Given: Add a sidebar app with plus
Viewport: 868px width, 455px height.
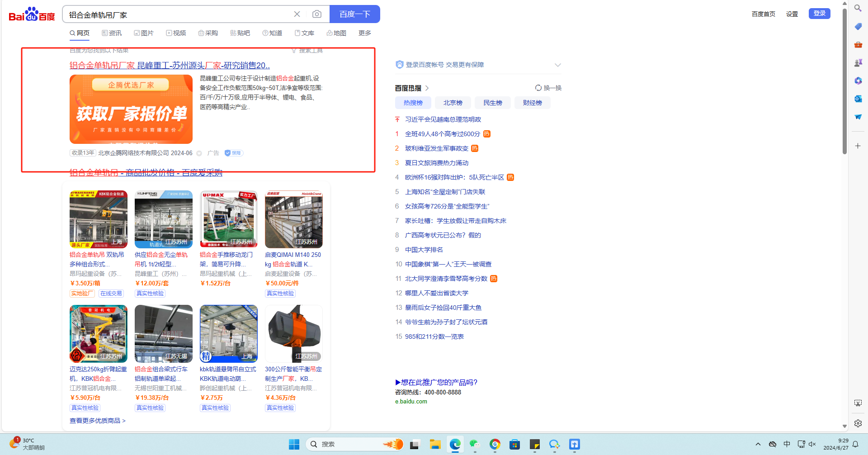Looking at the screenshot, I should [858, 146].
